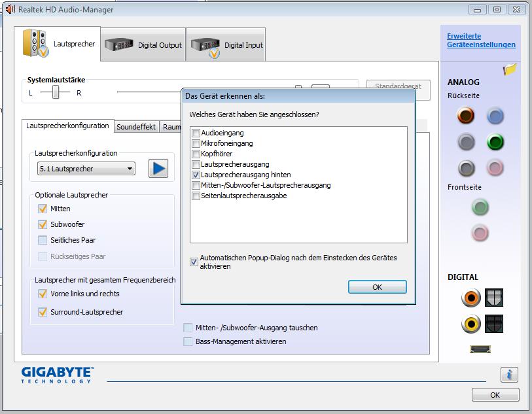Open the Soundeffekt sub-tab
The width and height of the screenshot is (532, 414).
pos(136,127)
